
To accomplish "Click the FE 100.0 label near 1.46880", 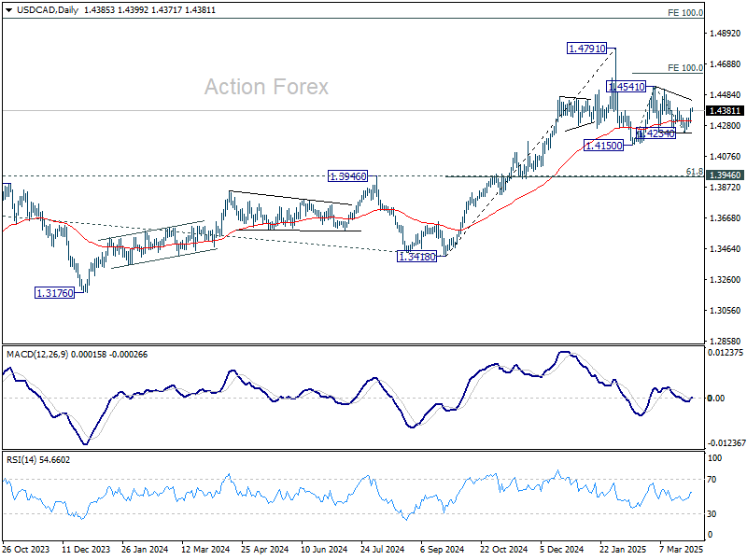I will tap(685, 67).
